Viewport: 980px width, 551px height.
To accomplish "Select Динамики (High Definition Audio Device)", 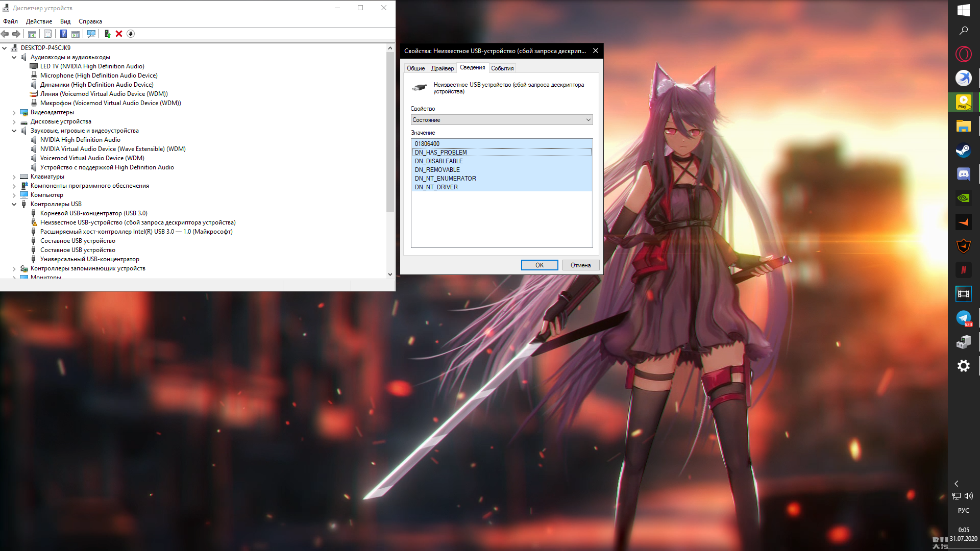I will pyautogui.click(x=97, y=85).
